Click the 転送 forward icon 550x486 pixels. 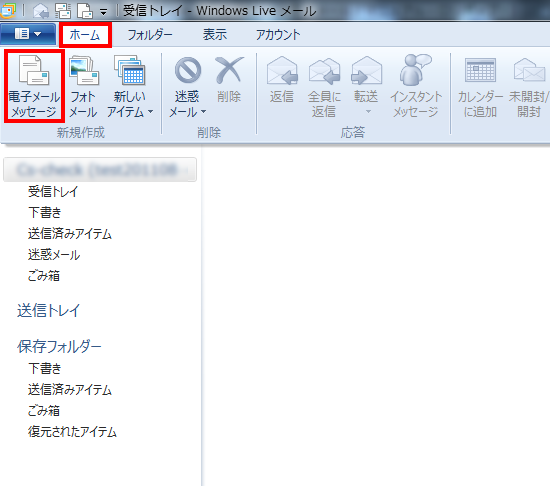[x=366, y=70]
